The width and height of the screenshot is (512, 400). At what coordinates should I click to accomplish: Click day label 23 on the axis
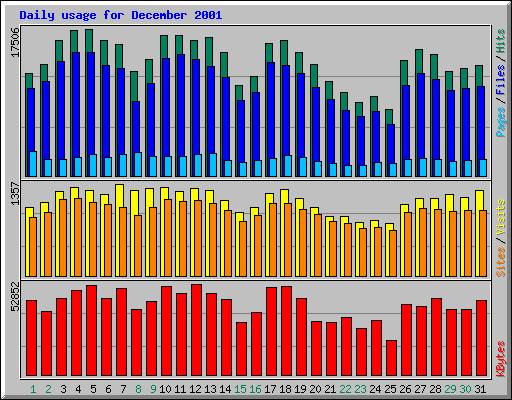coord(360,389)
